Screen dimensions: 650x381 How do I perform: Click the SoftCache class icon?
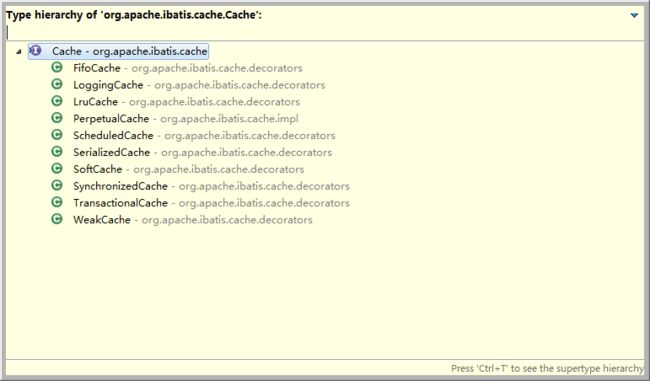[57, 169]
